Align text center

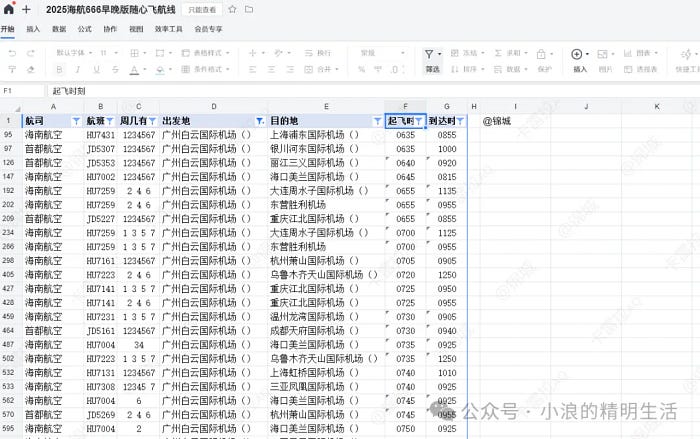271,69
